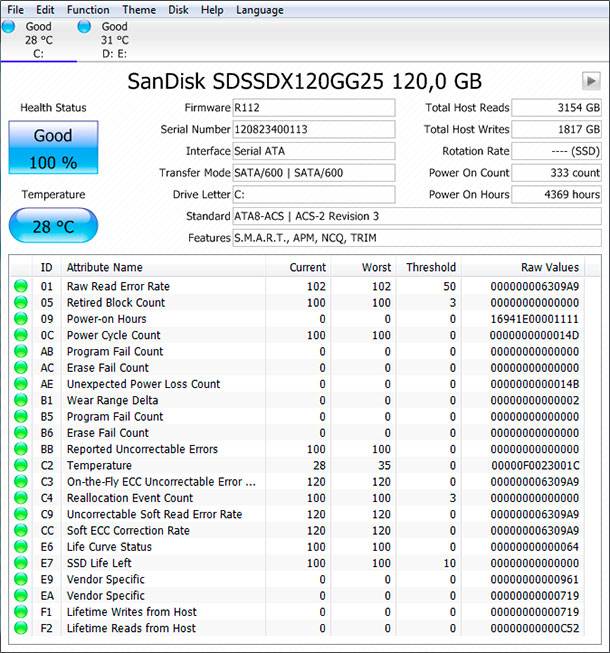Open the Edit menu
Screen dimensions: 610x653
click(x=45, y=10)
